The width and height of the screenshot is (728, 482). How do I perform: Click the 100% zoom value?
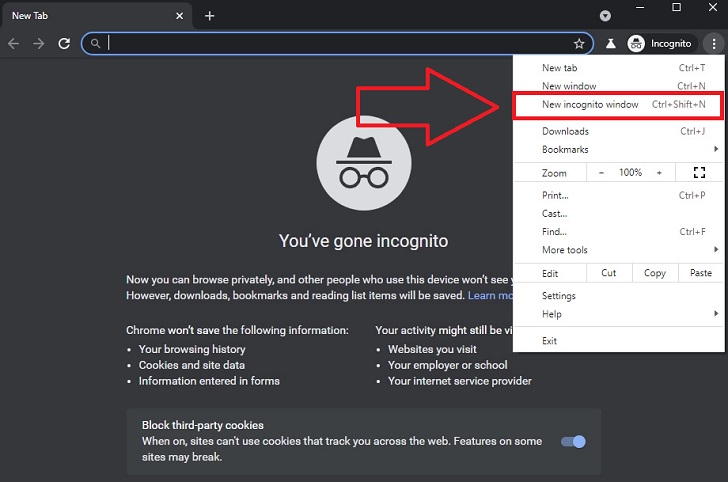point(630,173)
